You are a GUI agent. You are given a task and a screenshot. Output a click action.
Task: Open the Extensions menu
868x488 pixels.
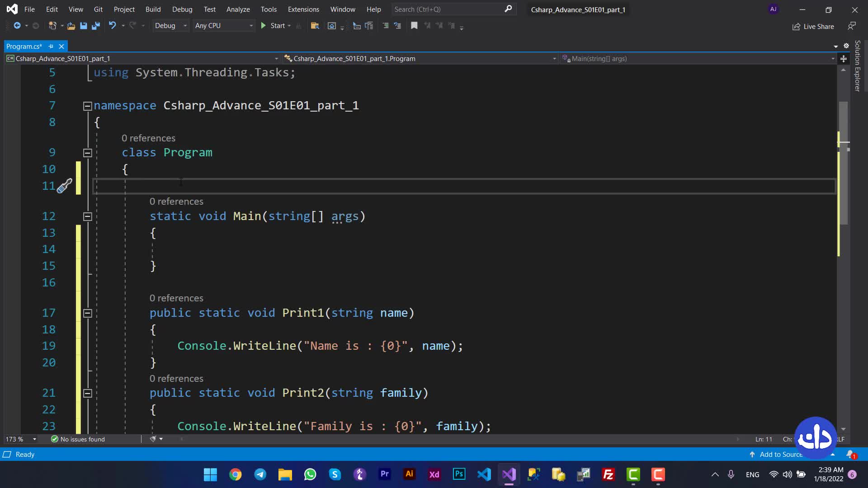(x=303, y=9)
